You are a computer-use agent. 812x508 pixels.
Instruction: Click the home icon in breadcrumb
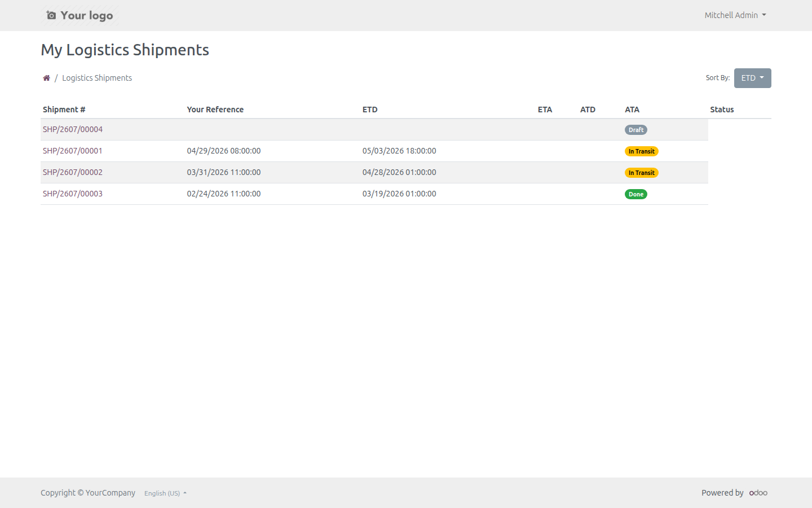click(46, 78)
